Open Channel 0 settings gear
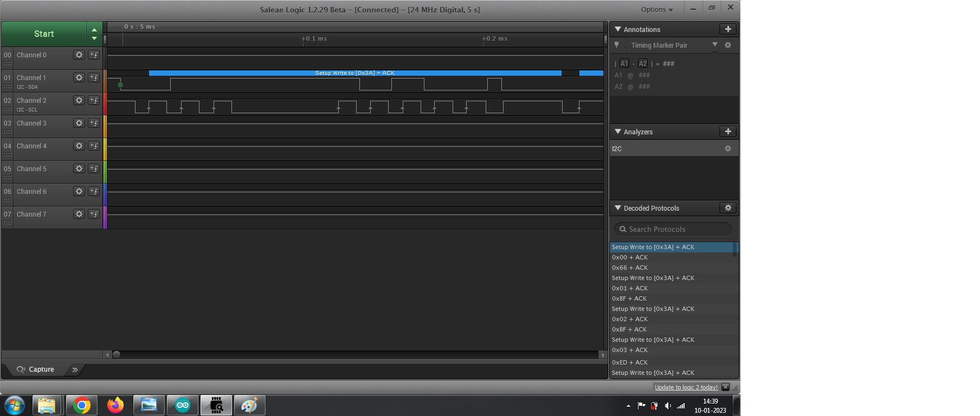The width and height of the screenshot is (980, 416). pyautogui.click(x=79, y=55)
